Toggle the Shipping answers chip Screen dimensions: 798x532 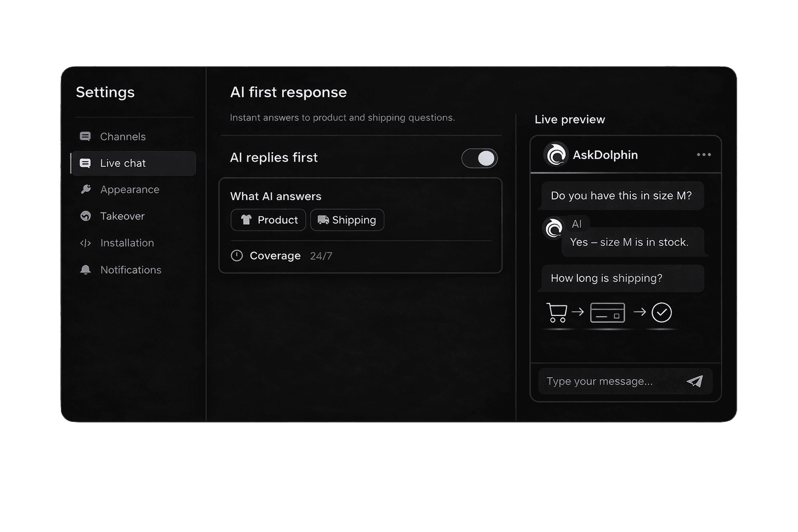pos(347,220)
